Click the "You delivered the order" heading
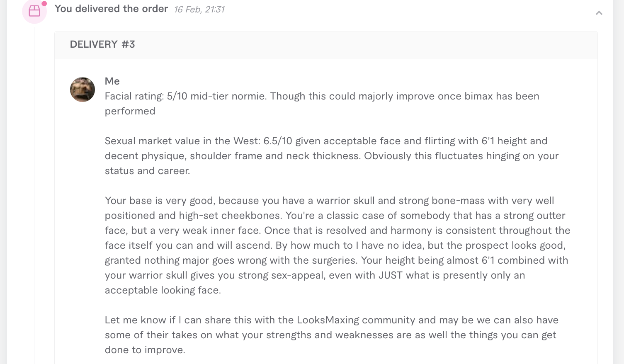The height and width of the screenshot is (364, 624). click(111, 9)
